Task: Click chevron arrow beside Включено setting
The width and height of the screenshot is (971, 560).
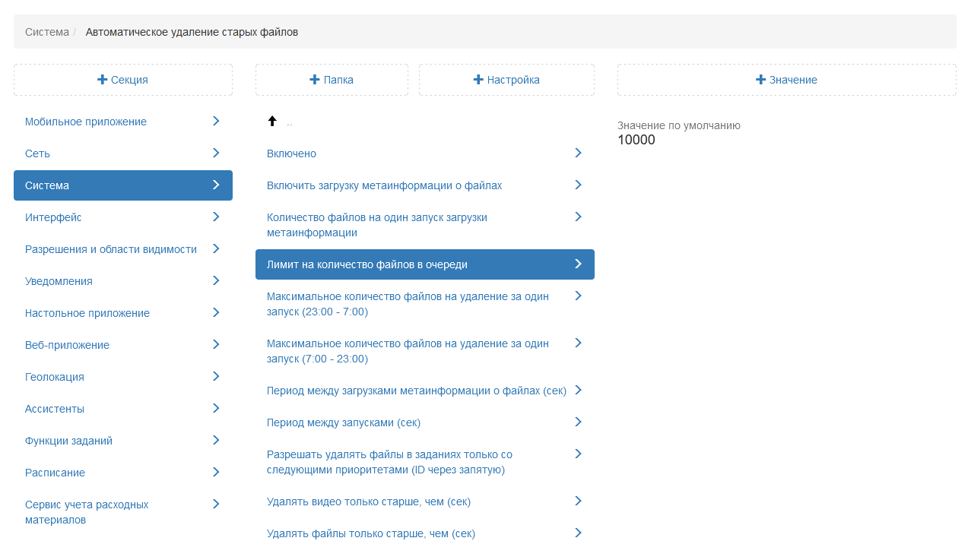Action: point(578,153)
